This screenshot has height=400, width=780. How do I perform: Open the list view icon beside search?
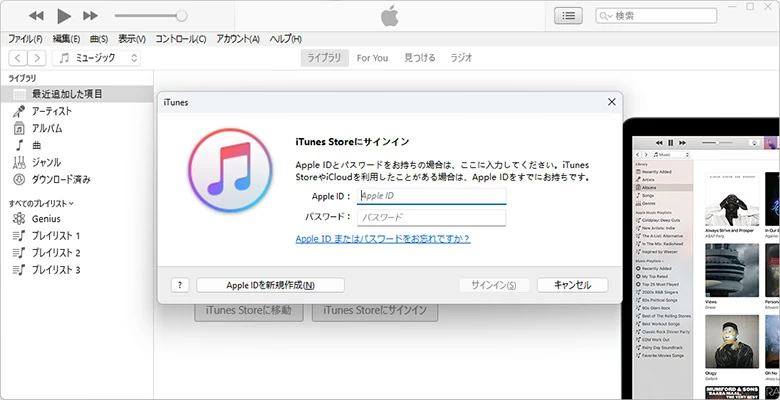pos(568,16)
